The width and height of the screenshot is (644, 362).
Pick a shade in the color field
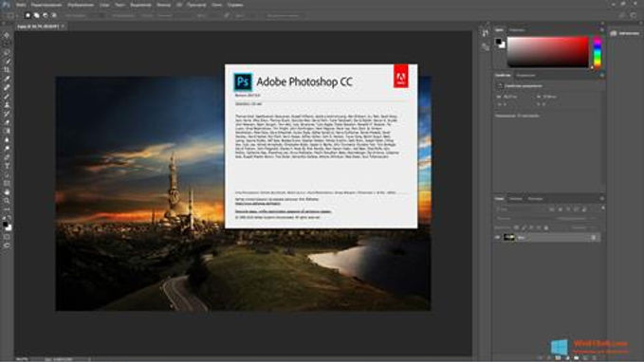click(548, 52)
